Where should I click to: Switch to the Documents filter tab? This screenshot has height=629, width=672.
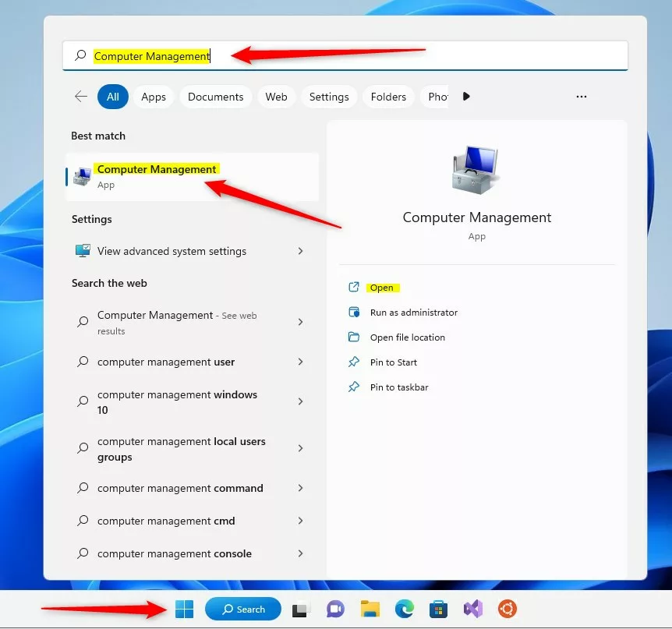tap(216, 97)
